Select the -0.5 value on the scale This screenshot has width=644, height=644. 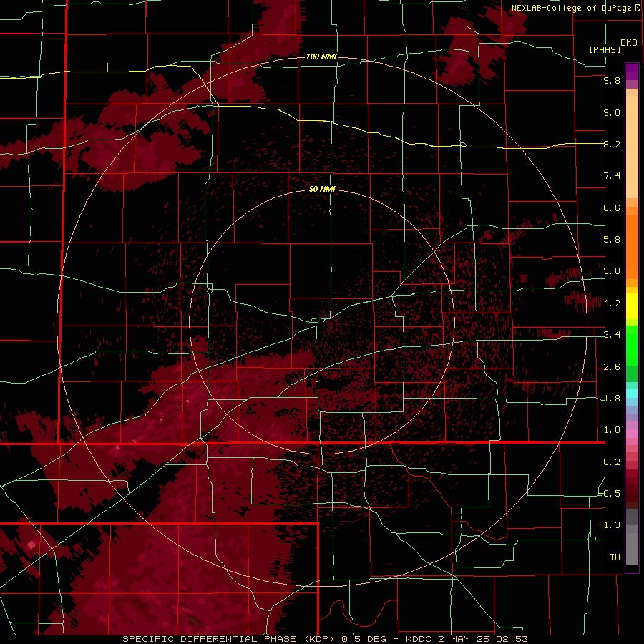pos(609,494)
